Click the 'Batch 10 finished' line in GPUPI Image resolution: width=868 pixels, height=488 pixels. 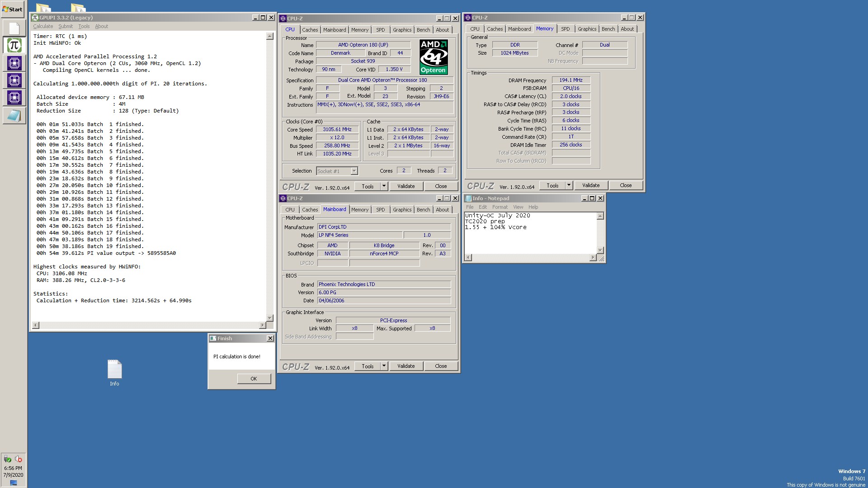(90, 185)
